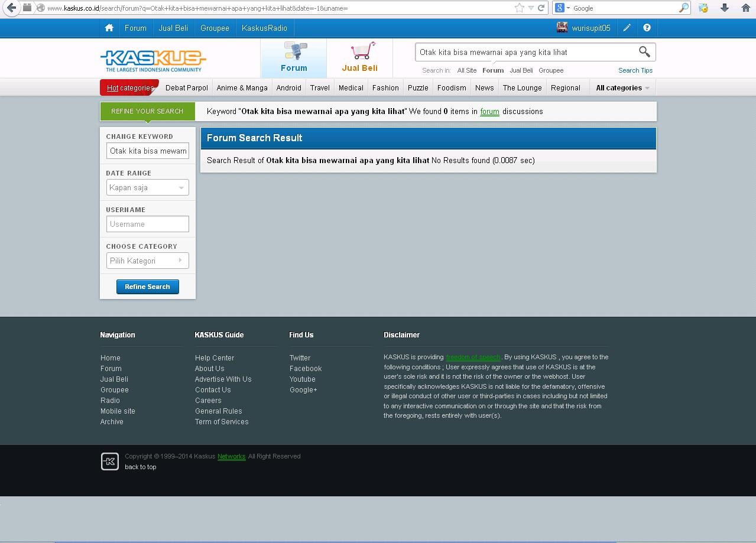Open the browser downloads arrow icon
756x543 pixels.
pyautogui.click(x=724, y=8)
